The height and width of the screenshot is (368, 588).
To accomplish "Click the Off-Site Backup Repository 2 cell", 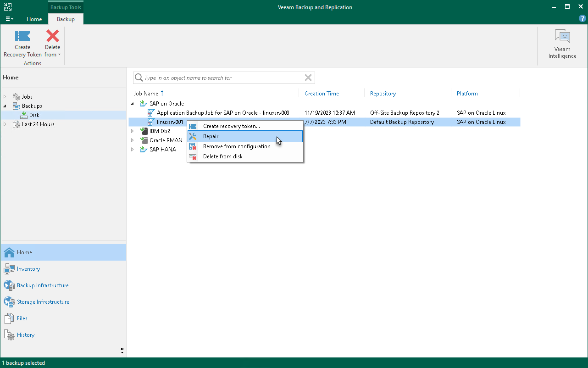I will tap(405, 113).
